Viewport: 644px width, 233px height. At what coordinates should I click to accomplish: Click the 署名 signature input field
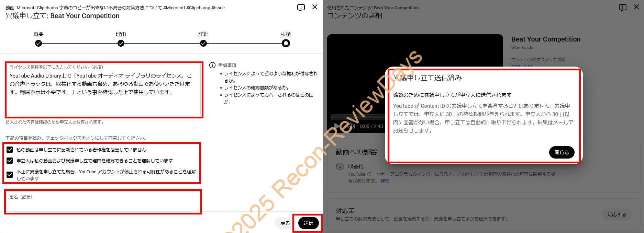coord(103,204)
